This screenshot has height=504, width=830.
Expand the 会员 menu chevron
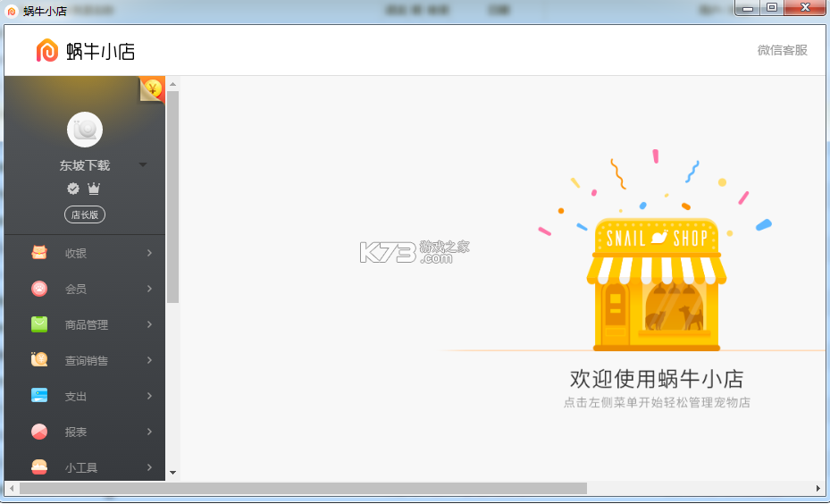point(150,289)
